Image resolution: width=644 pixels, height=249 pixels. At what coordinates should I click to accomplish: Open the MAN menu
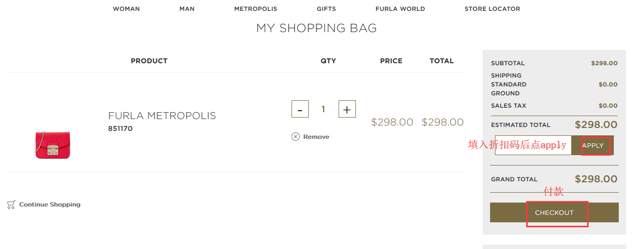point(187,9)
